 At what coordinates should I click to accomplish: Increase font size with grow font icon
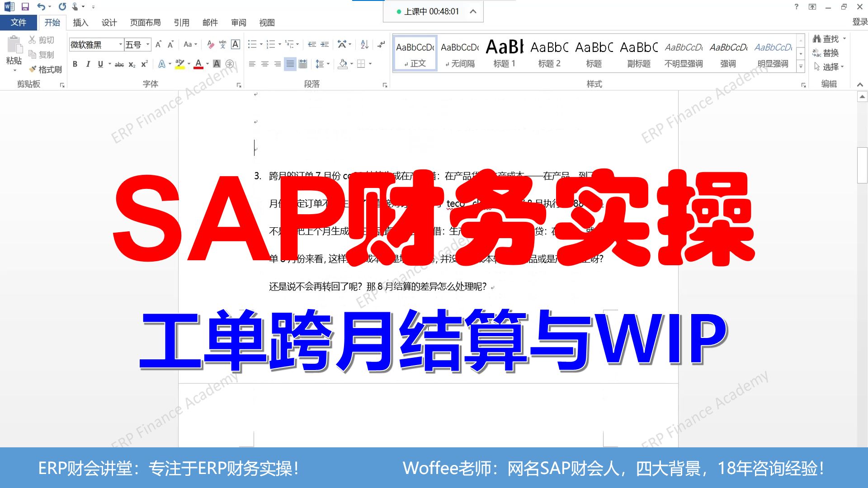click(x=158, y=44)
